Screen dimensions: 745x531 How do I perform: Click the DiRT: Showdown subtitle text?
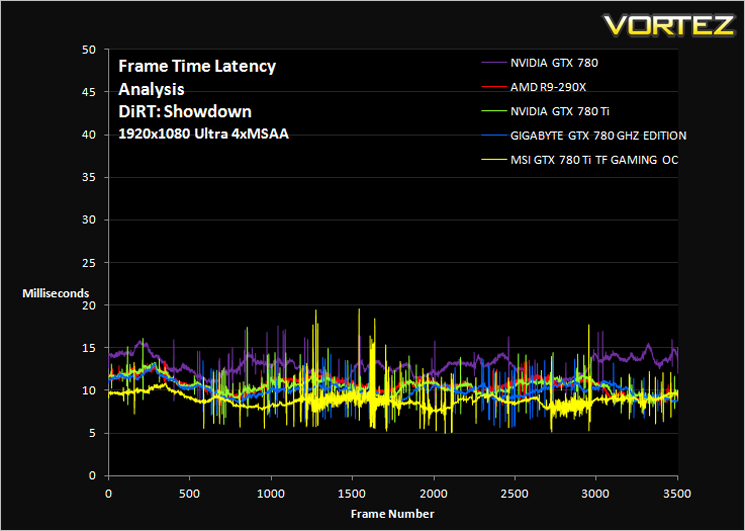pos(185,112)
